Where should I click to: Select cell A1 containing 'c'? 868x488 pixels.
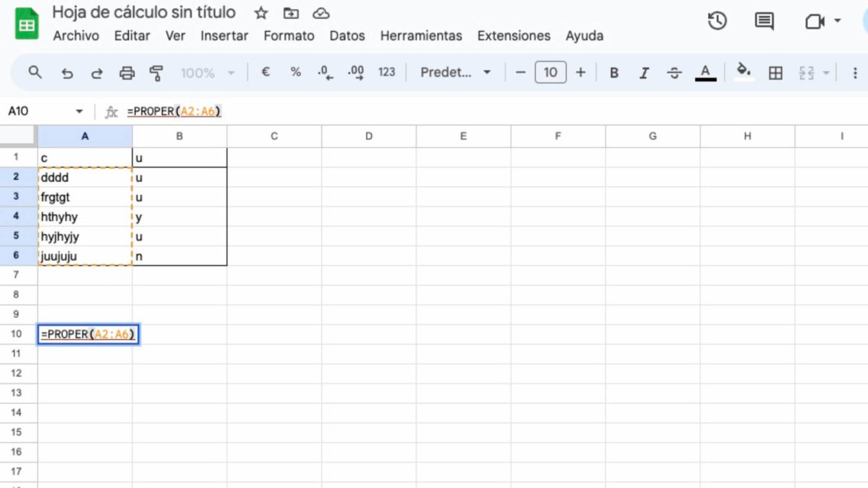(x=85, y=158)
